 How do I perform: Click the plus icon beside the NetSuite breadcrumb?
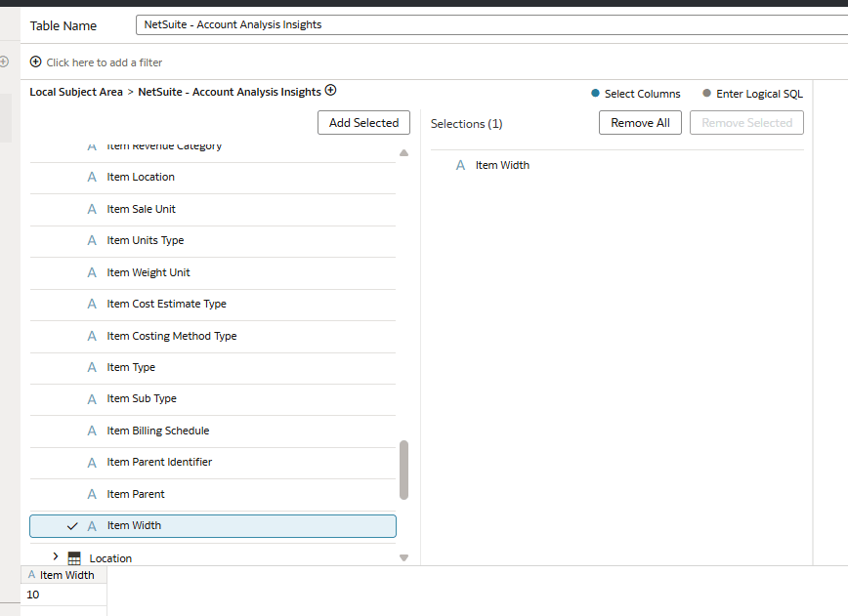[x=330, y=90]
